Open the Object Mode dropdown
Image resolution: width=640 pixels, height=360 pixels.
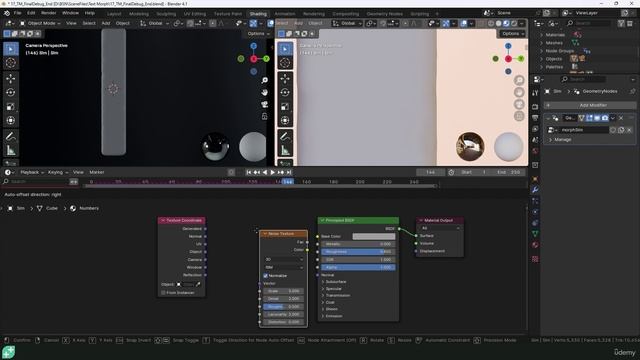[x=40, y=23]
